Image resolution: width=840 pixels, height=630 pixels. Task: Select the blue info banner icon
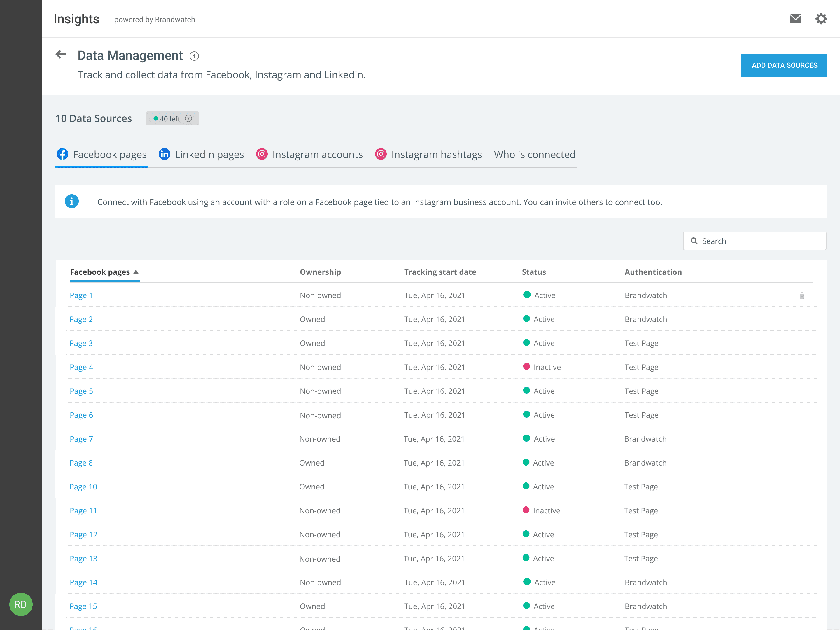tap(72, 201)
